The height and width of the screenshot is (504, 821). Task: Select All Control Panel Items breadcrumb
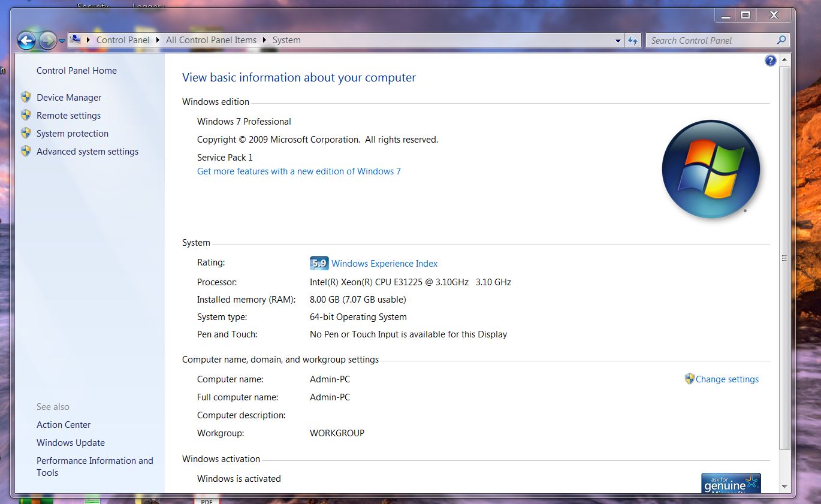tap(211, 40)
